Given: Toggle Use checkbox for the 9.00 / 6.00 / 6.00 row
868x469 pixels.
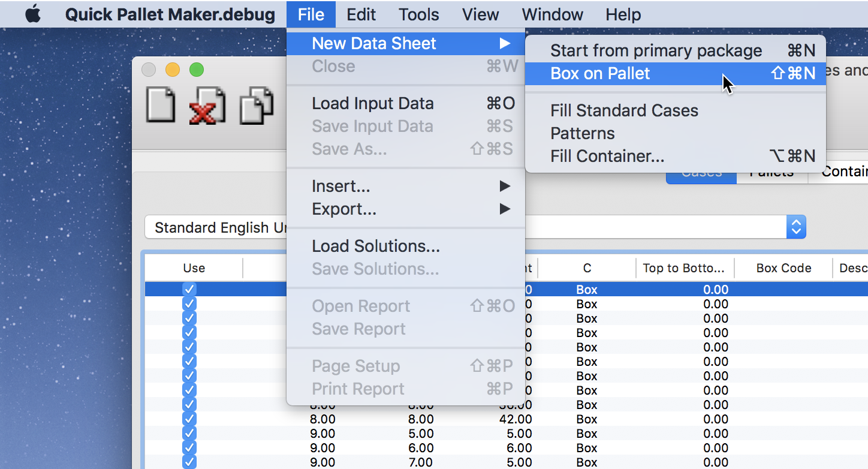Looking at the screenshot, I should point(189,447).
